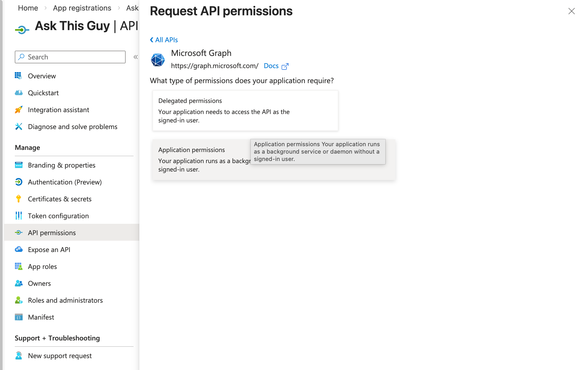This screenshot has height=370, width=588.
Task: Go back using the All APIs link
Action: click(x=164, y=40)
